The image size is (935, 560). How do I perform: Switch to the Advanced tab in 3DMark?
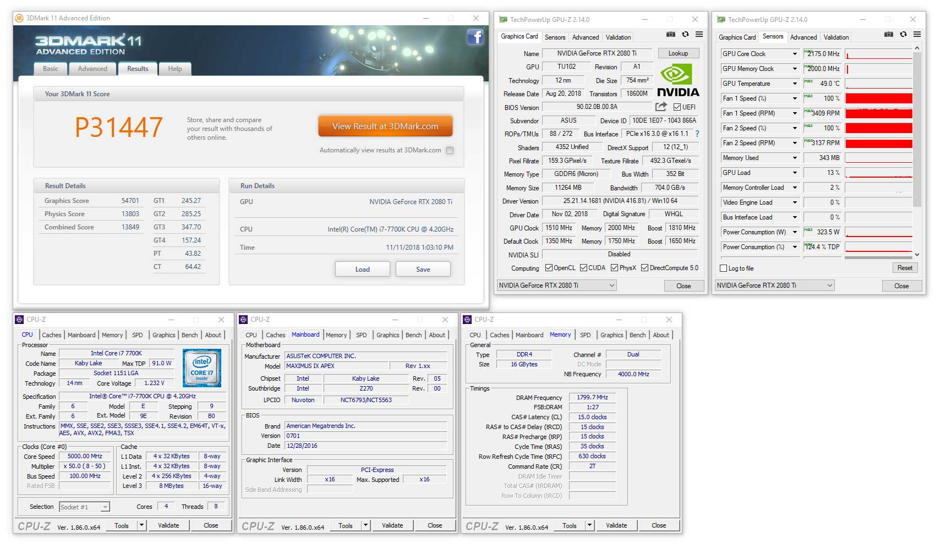92,69
